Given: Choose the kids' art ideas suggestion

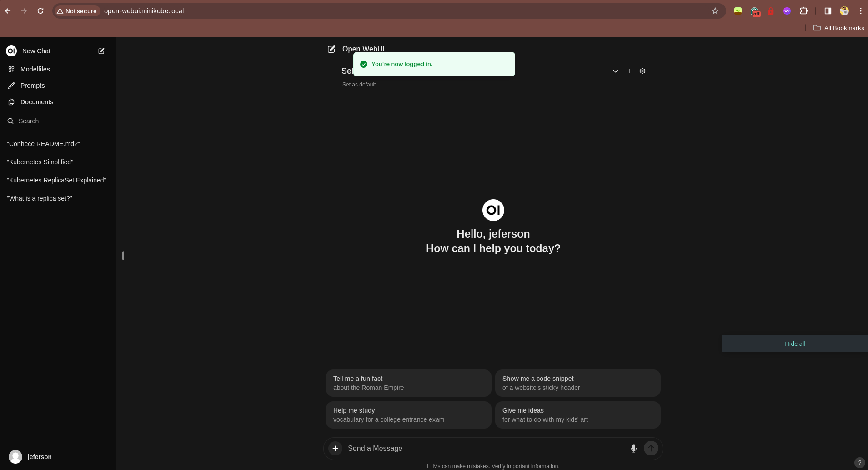Looking at the screenshot, I should click(x=577, y=415).
